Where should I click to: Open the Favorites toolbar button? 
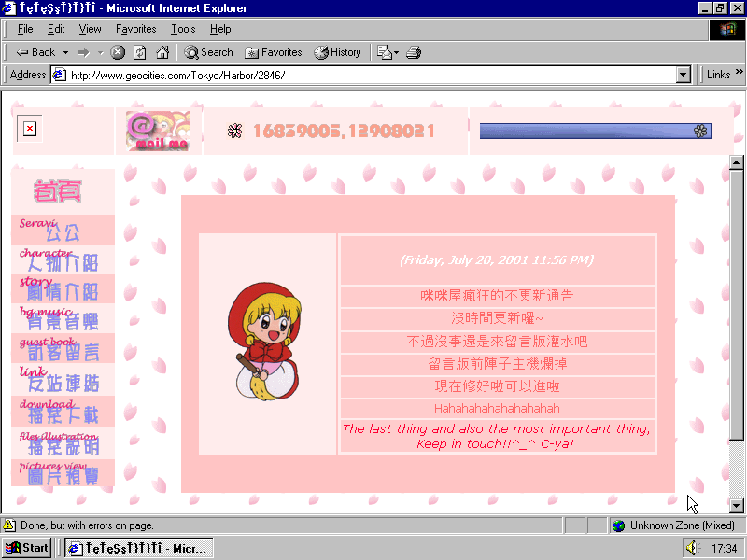click(x=274, y=52)
